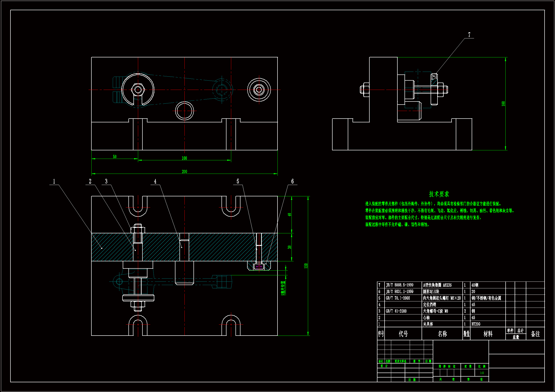
Task: Select the 1:1 scale value in title block
Action: coord(482,373)
